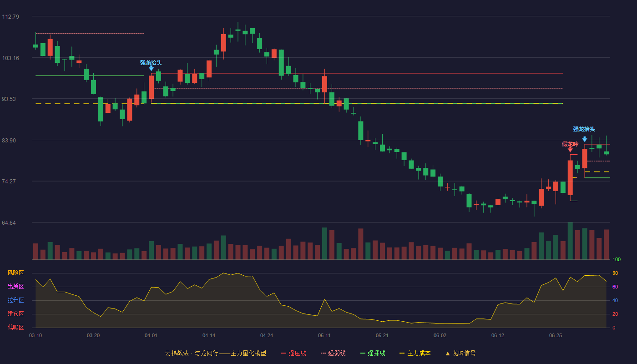This screenshot has width=637, height=364.
Task: Toggle the 云梯战法 主力量化模型 legend entry
Action: pyautogui.click(x=215, y=353)
